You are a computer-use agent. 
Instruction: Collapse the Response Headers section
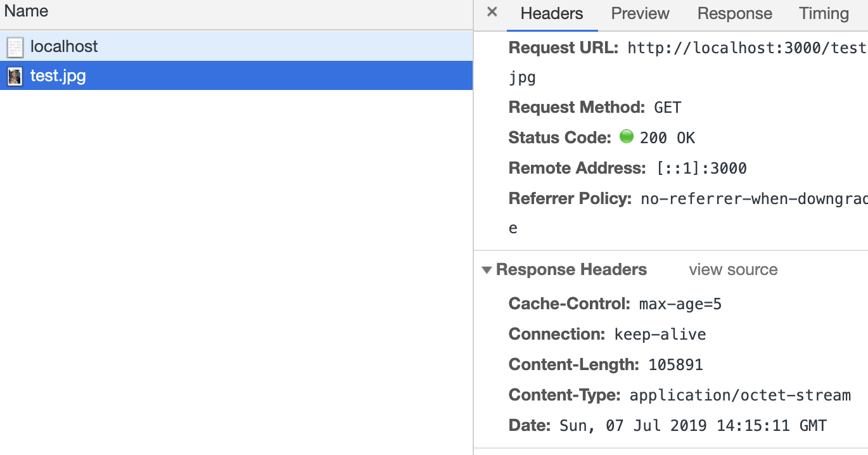[487, 270]
